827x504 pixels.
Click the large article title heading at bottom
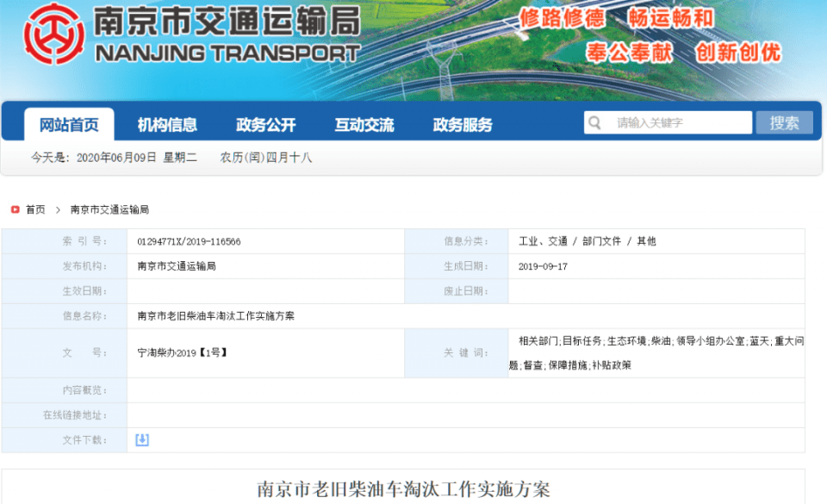pyautogui.click(x=403, y=489)
